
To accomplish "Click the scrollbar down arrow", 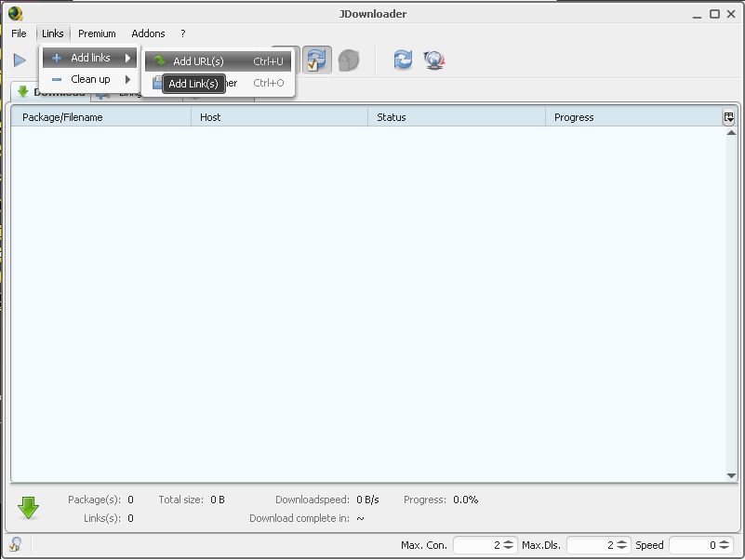I will [x=731, y=475].
